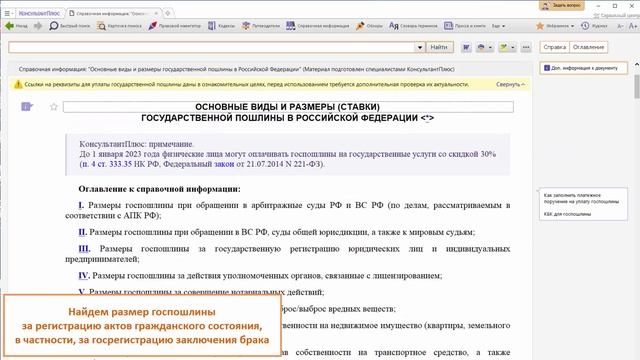The width and height of the screenshot is (640, 360).
Task: Open the more actions ellipsis button
Action: pyautogui.click(x=526, y=47)
